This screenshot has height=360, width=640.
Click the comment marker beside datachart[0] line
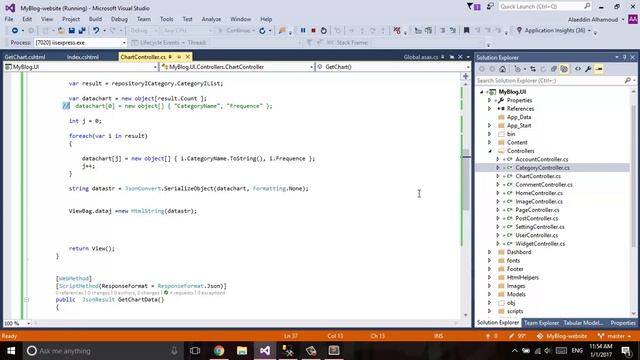click(66, 106)
